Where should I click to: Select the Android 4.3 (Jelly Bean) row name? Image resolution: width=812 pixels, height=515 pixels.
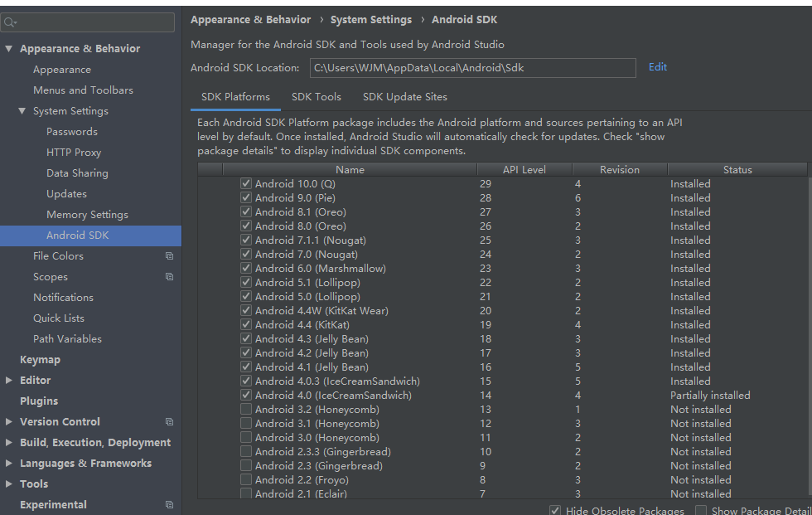tap(312, 339)
